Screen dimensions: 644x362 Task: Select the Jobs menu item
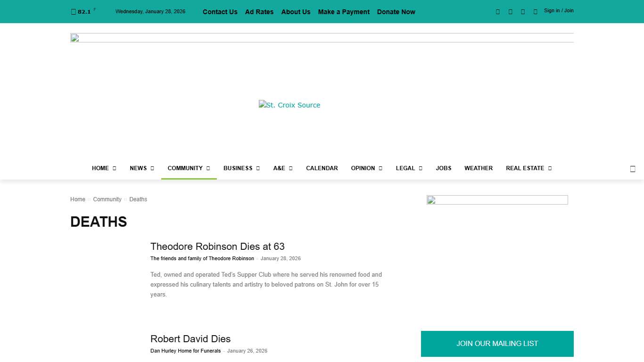coord(443,168)
